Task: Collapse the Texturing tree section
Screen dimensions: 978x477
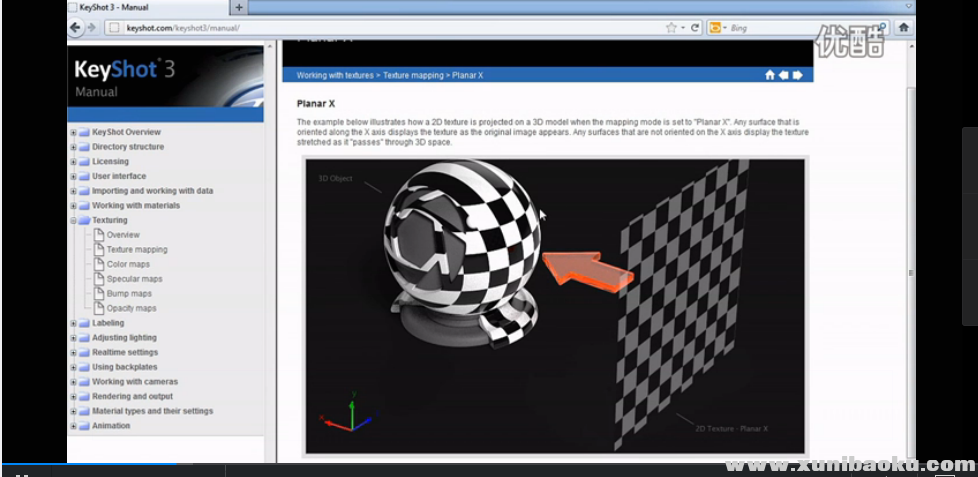Action: (73, 220)
